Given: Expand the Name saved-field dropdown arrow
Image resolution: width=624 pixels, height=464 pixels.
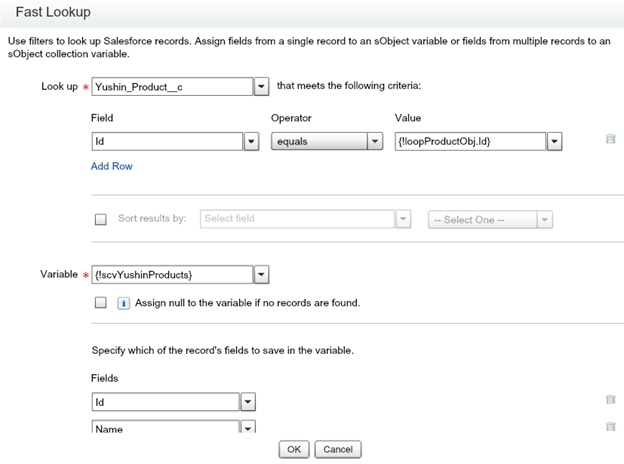Looking at the screenshot, I should click(x=249, y=428).
